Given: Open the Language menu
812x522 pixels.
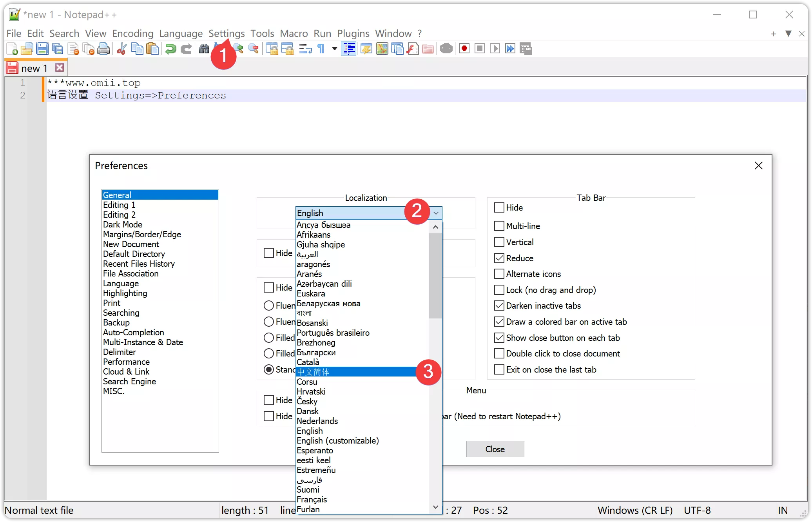Looking at the screenshot, I should (x=181, y=33).
